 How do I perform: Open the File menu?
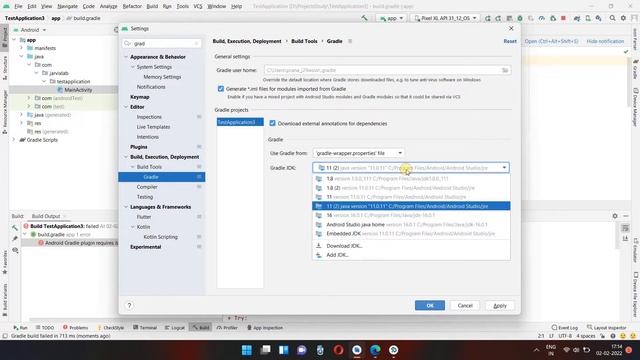[18, 7]
